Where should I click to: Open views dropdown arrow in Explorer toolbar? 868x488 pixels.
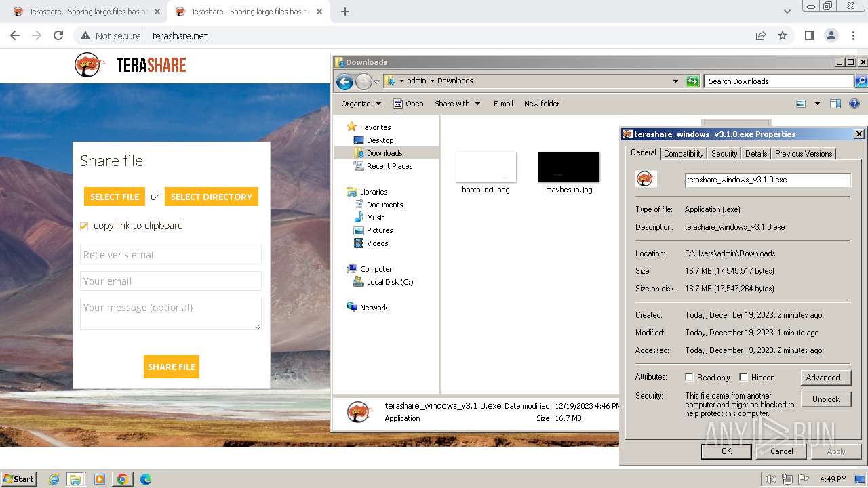point(817,104)
